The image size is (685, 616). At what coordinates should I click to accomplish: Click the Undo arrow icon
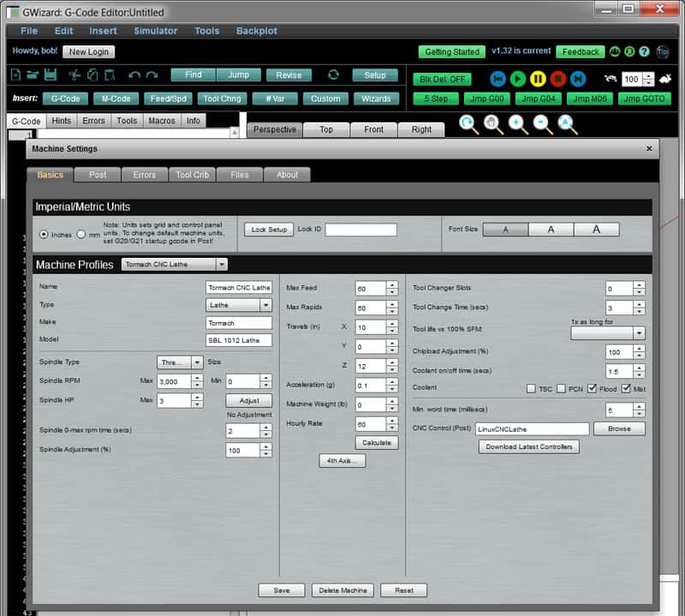pos(133,76)
